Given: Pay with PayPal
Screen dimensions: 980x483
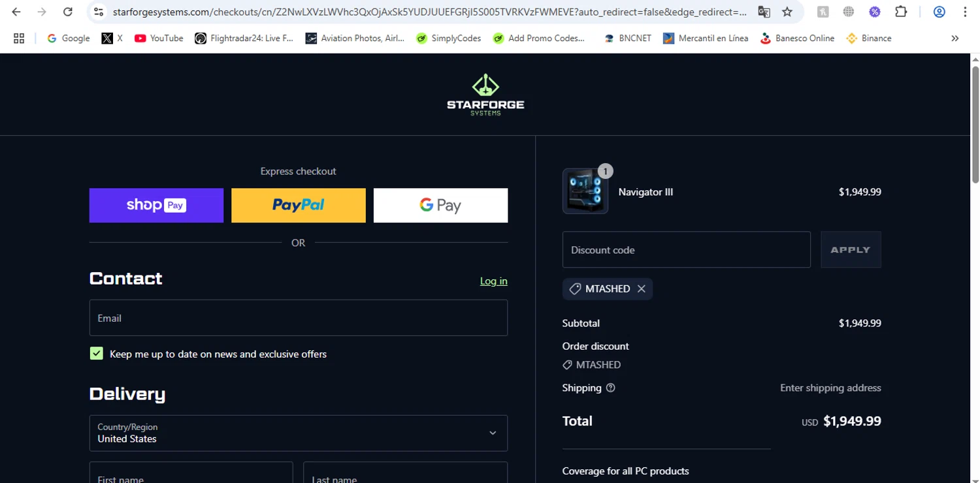Looking at the screenshot, I should point(299,205).
